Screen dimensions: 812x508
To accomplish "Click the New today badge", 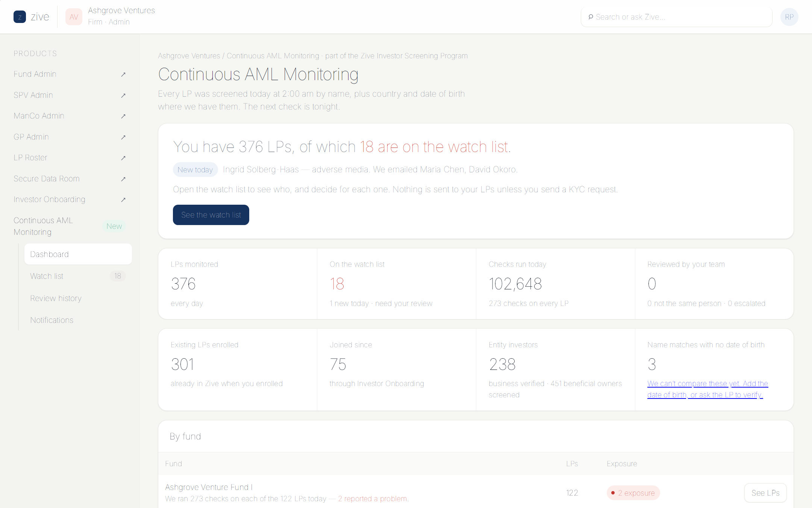I will pos(195,170).
